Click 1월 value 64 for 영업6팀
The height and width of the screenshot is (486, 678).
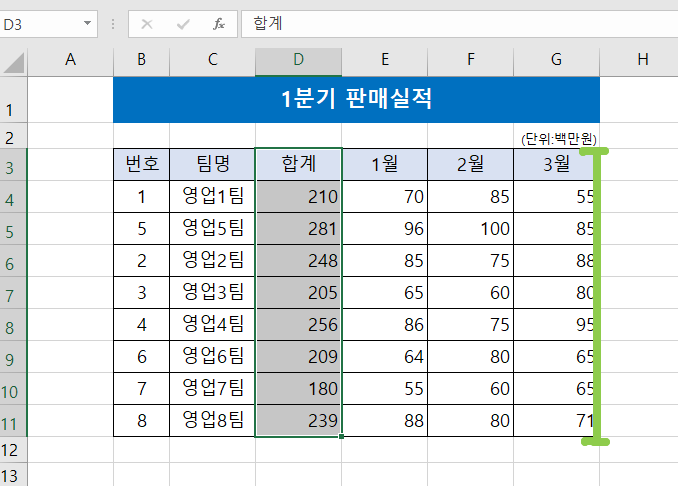[384, 356]
